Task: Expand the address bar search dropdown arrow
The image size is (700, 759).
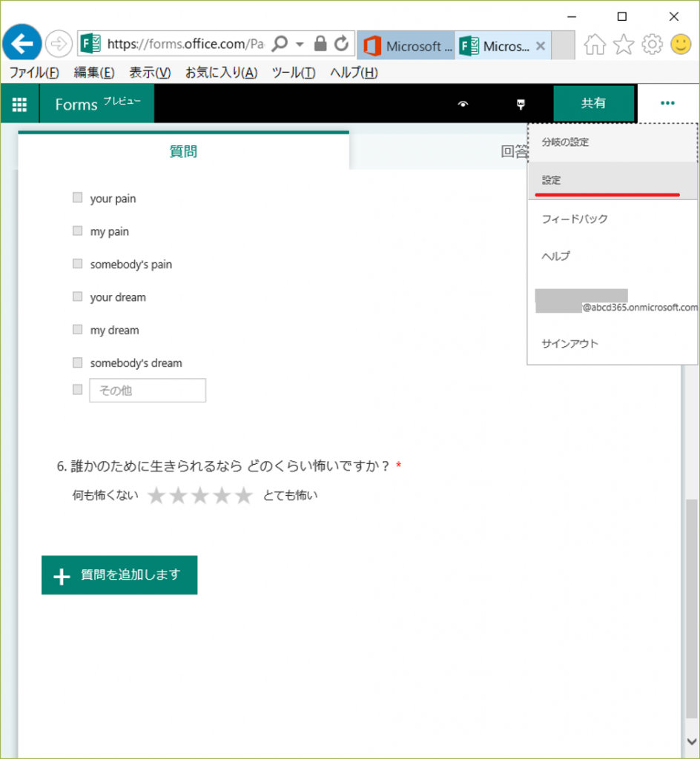Action: tap(300, 44)
